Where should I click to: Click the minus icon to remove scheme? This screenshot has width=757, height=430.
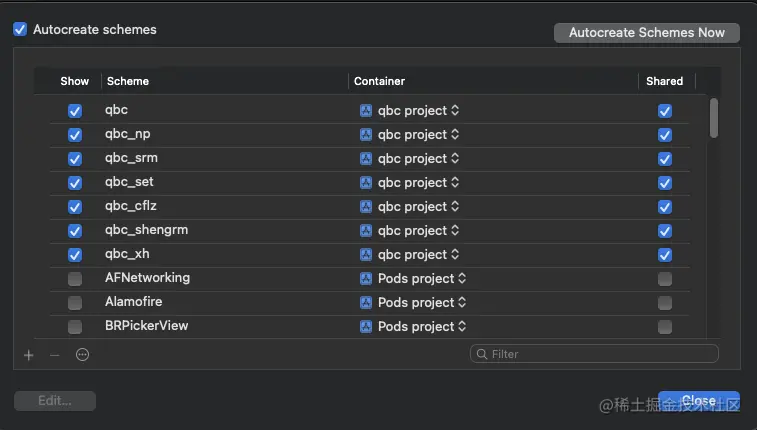[55, 354]
